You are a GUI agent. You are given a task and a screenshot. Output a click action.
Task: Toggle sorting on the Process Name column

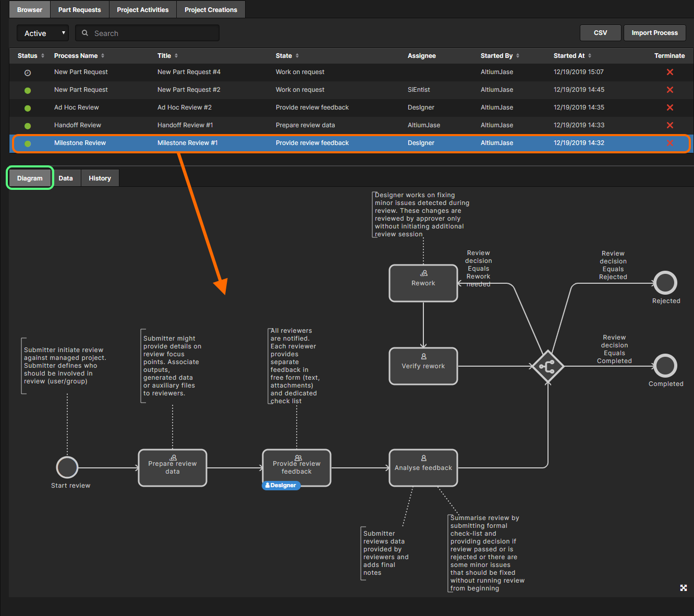point(102,56)
